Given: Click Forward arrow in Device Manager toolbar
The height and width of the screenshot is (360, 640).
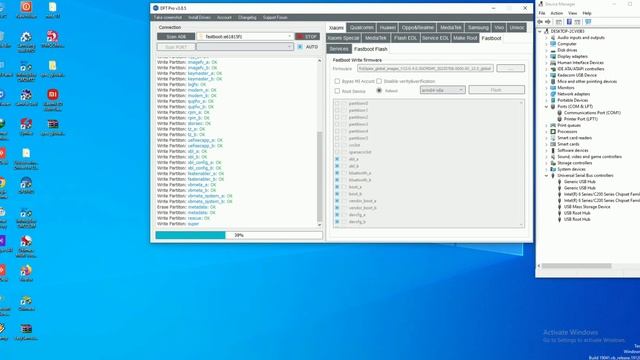Looking at the screenshot, I should pyautogui.click(x=548, y=22).
